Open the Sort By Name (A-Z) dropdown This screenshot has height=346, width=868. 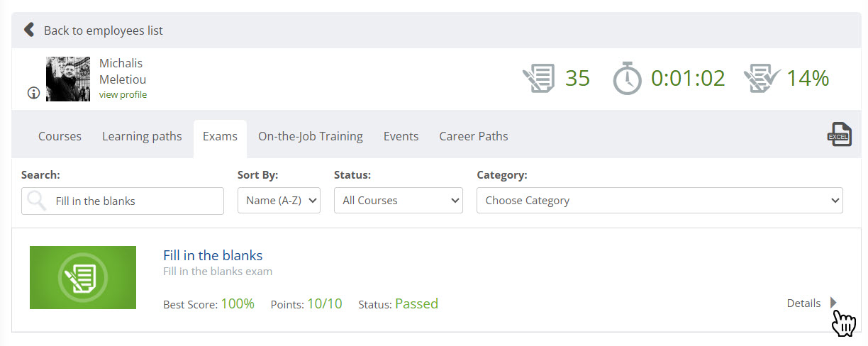pos(279,201)
